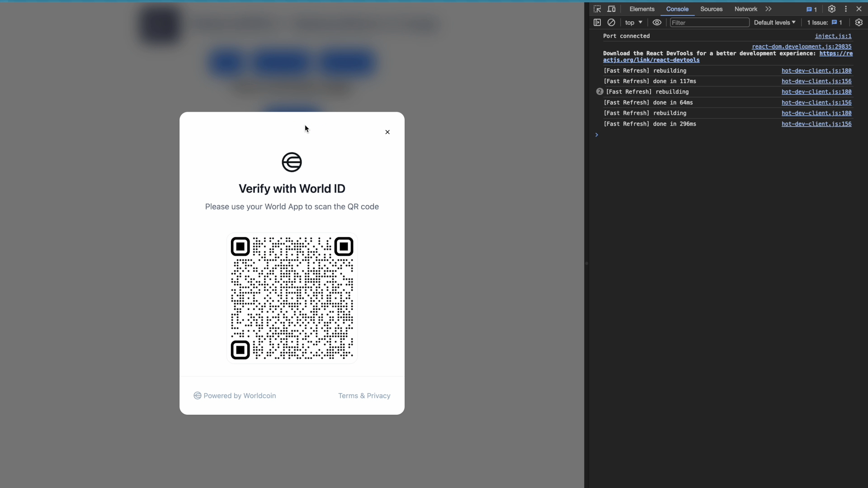868x488 pixels.
Task: Select the Port connected log message
Action: coord(626,36)
